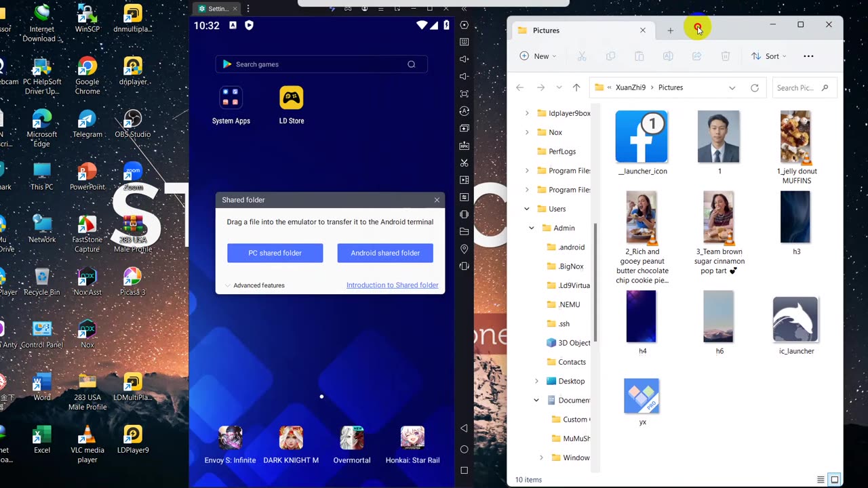Screen dimensions: 868x488
Task: Click Android back triangle in LDPlayer sidebar
Action: click(x=465, y=428)
